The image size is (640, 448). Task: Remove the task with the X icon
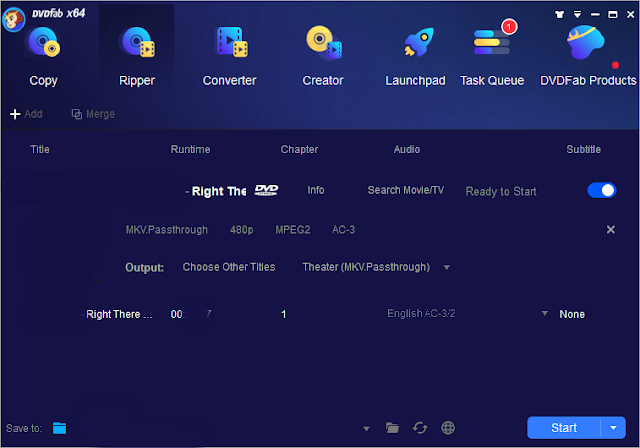point(611,230)
